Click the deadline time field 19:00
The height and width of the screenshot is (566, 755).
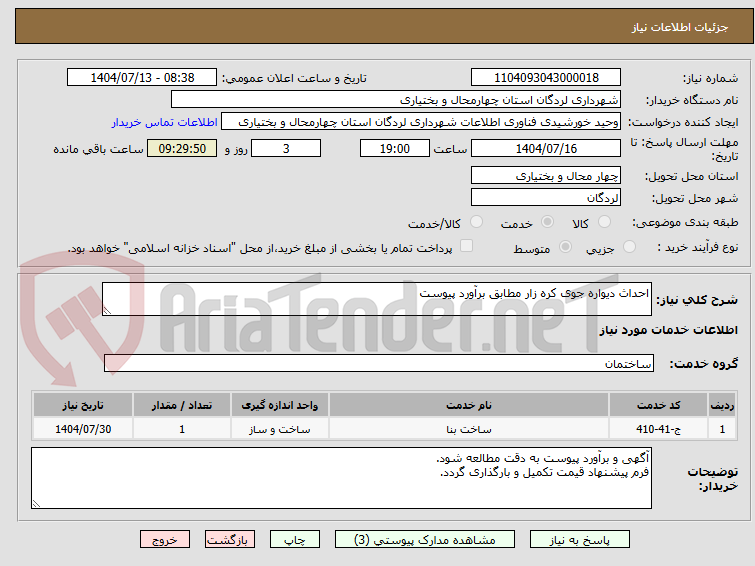[395, 148]
